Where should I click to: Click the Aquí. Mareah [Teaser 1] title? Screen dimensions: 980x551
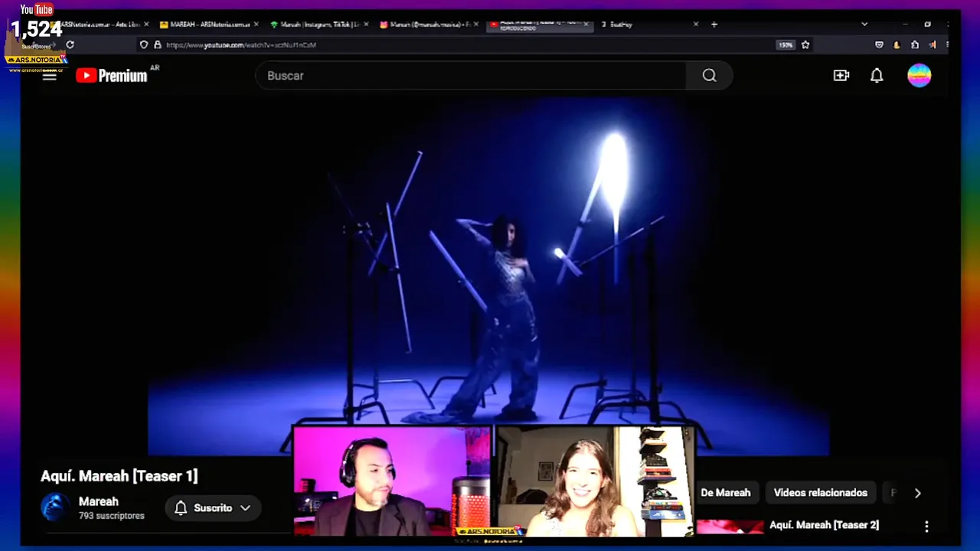119,476
